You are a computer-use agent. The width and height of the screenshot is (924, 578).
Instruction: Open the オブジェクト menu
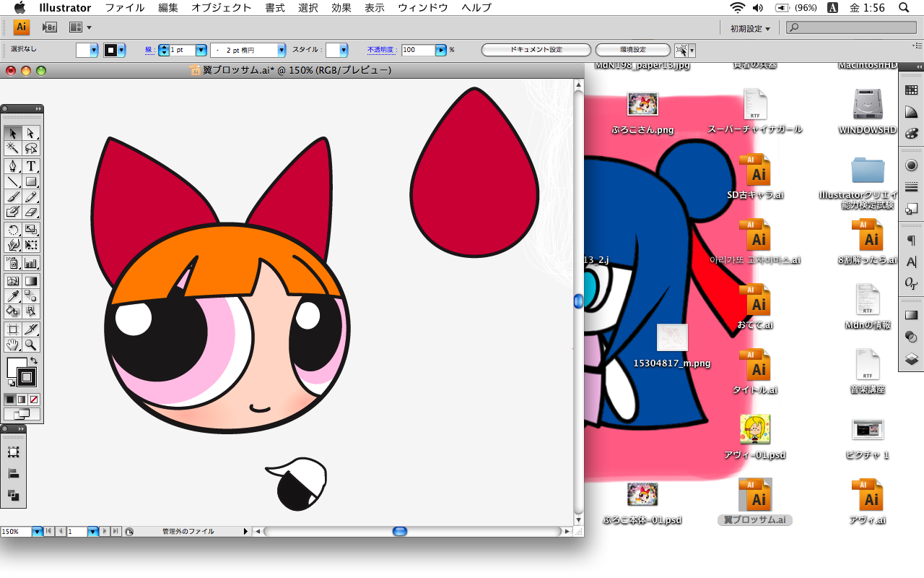coord(222,8)
